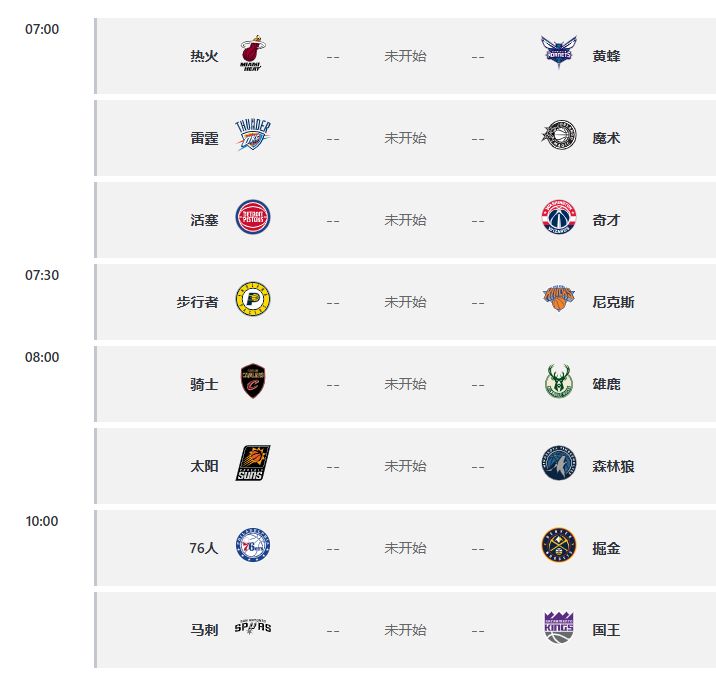
Task: Click 未开始 status in 马刺 vs 国王 row
Action: coord(405,630)
